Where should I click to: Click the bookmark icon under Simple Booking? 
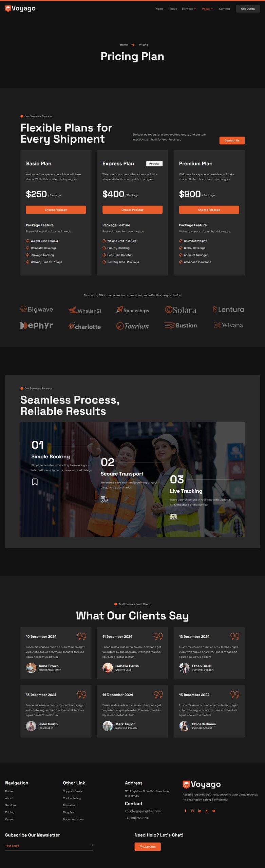(35, 482)
